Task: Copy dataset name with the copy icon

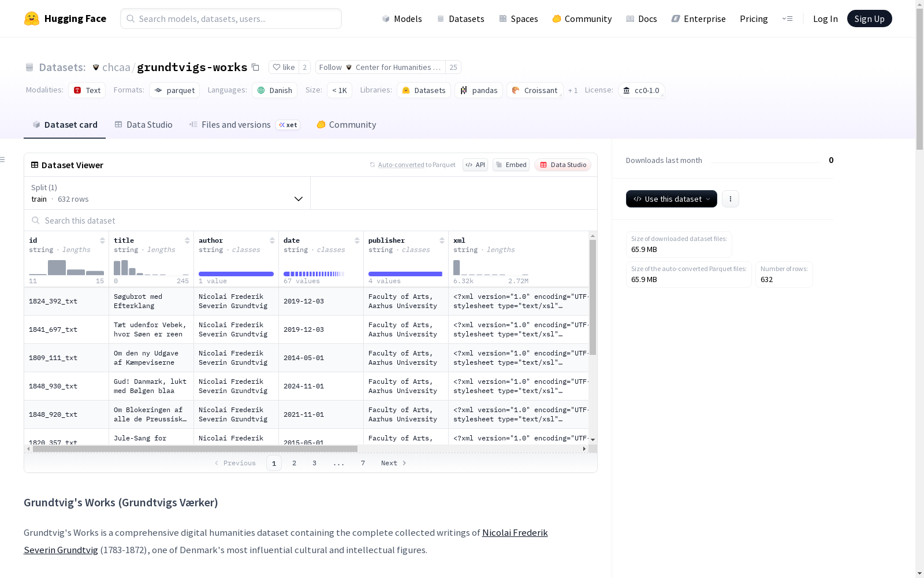Action: (x=255, y=67)
